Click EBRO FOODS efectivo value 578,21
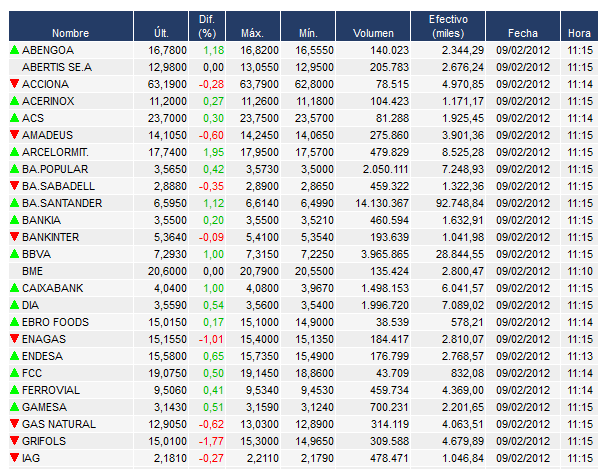Image resolution: width=605 pixels, height=469 pixels. pyautogui.click(x=467, y=322)
